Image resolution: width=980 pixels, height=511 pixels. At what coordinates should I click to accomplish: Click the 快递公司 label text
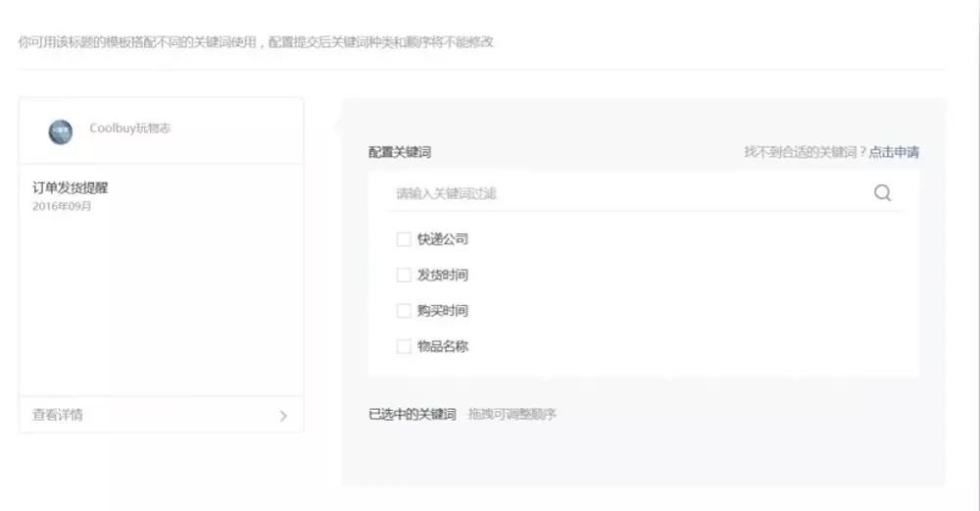(443, 239)
